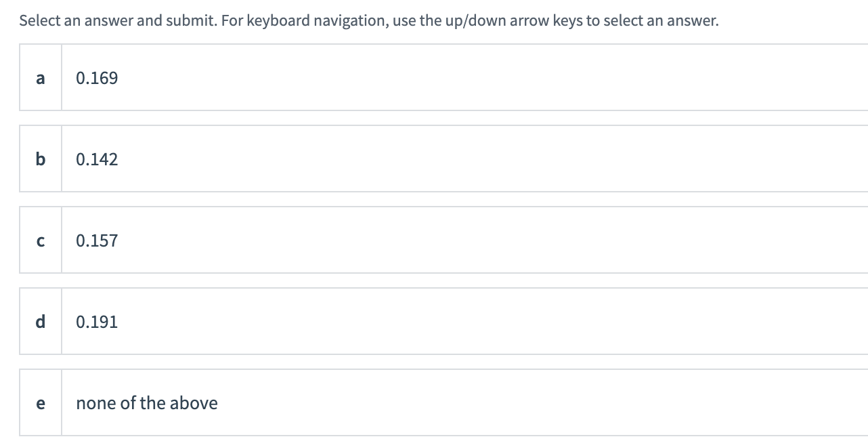Choose the 0.191 answer value

click(x=97, y=322)
